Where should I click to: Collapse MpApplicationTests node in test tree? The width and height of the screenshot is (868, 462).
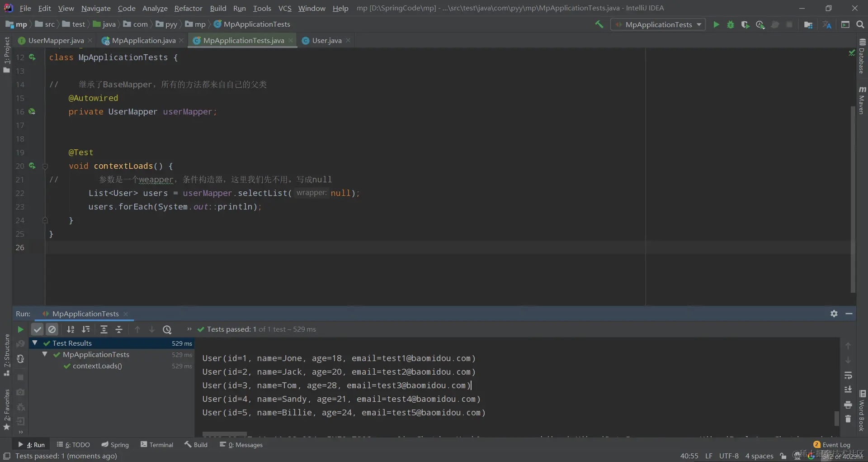pyautogui.click(x=45, y=354)
